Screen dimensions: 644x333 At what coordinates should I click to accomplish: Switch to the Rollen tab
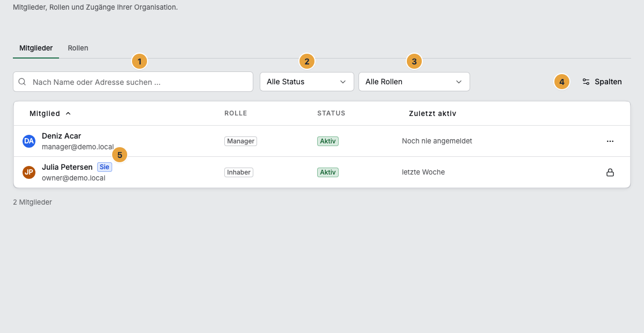pos(78,48)
